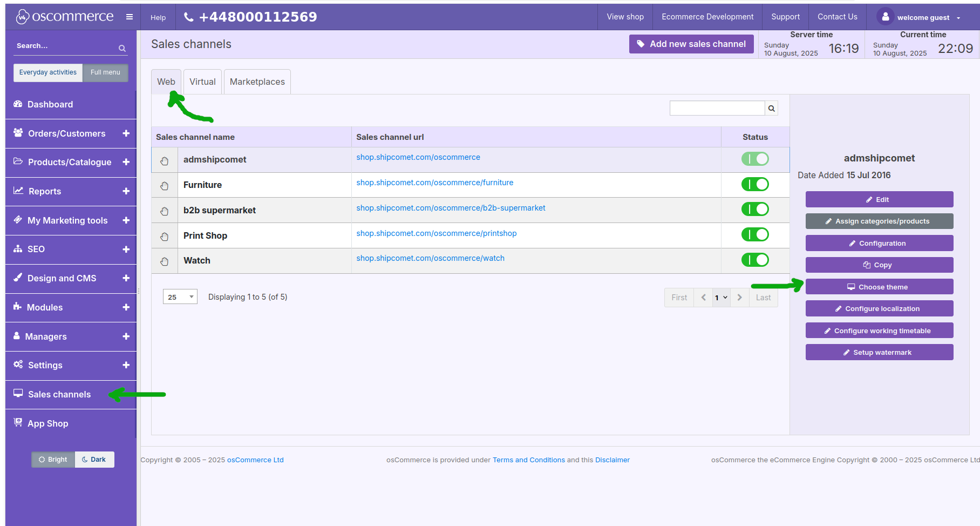Click the sales channel search input field
Screen dimensions: 980x526
coord(717,109)
